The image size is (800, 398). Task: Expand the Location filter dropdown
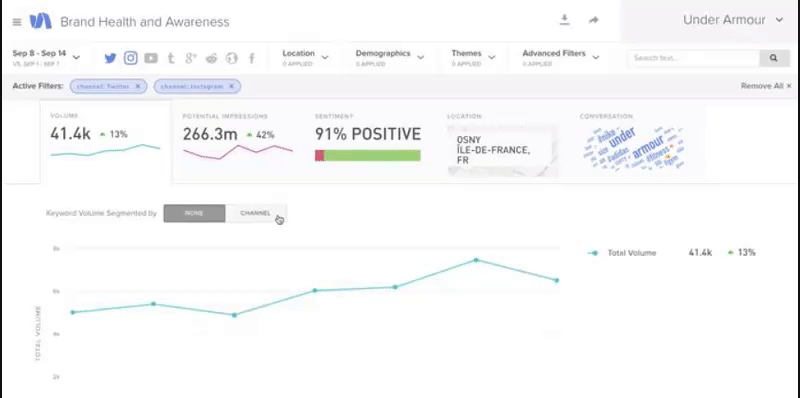305,58
